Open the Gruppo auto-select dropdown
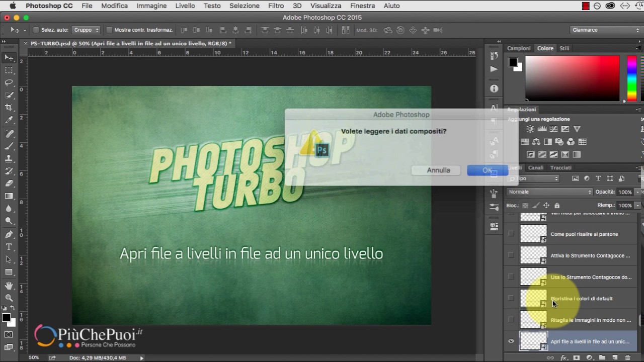644x362 pixels. (x=86, y=30)
